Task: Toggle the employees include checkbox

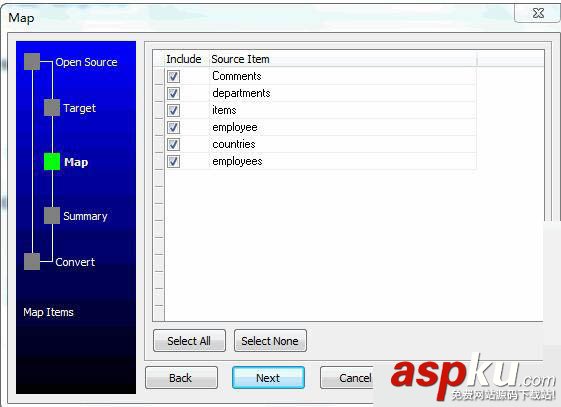Action: coord(173,162)
